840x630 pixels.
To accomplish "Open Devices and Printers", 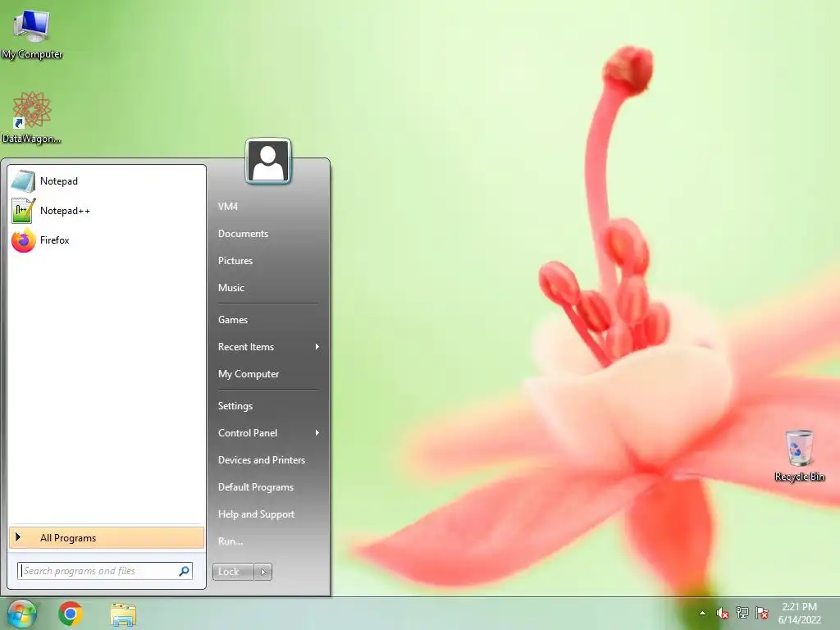I will coord(262,460).
